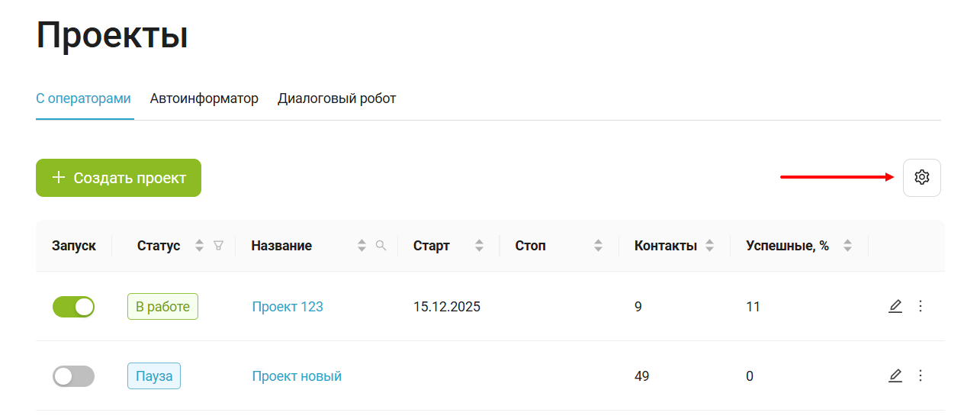
Task: Sort projects by Контакты count
Action: point(710,246)
